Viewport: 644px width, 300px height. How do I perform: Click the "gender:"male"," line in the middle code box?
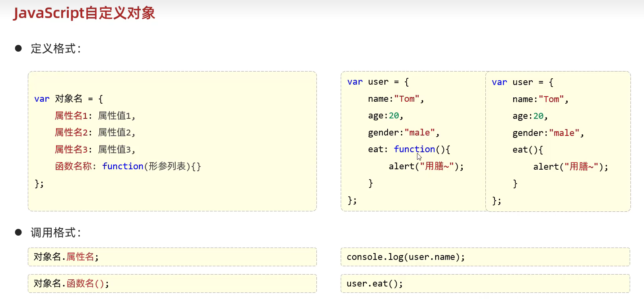[x=403, y=133]
